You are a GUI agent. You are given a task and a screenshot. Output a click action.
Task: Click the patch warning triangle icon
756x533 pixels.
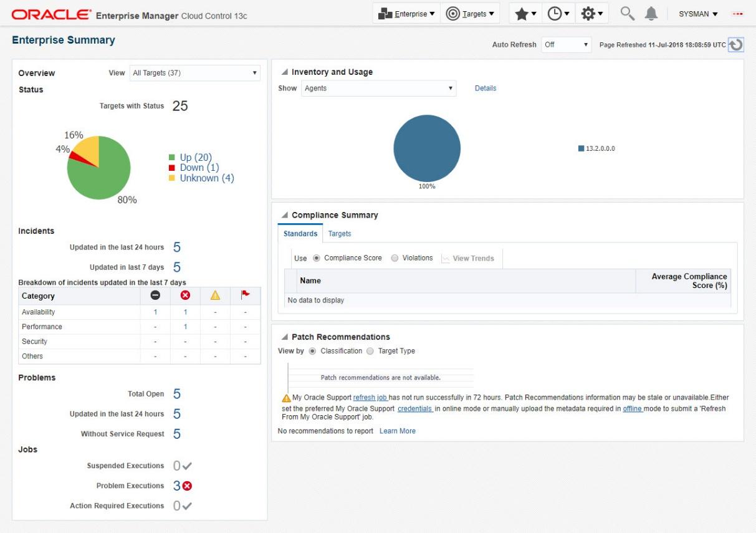[x=286, y=398]
